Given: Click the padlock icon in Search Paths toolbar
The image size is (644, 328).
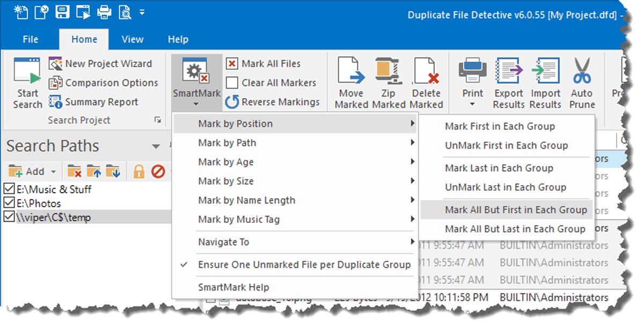Looking at the screenshot, I should (139, 172).
